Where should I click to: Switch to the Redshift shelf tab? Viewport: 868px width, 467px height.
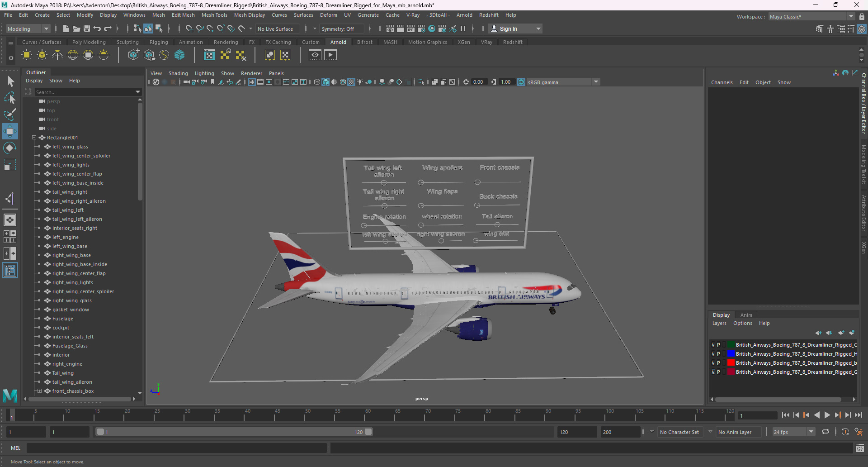[513, 42]
